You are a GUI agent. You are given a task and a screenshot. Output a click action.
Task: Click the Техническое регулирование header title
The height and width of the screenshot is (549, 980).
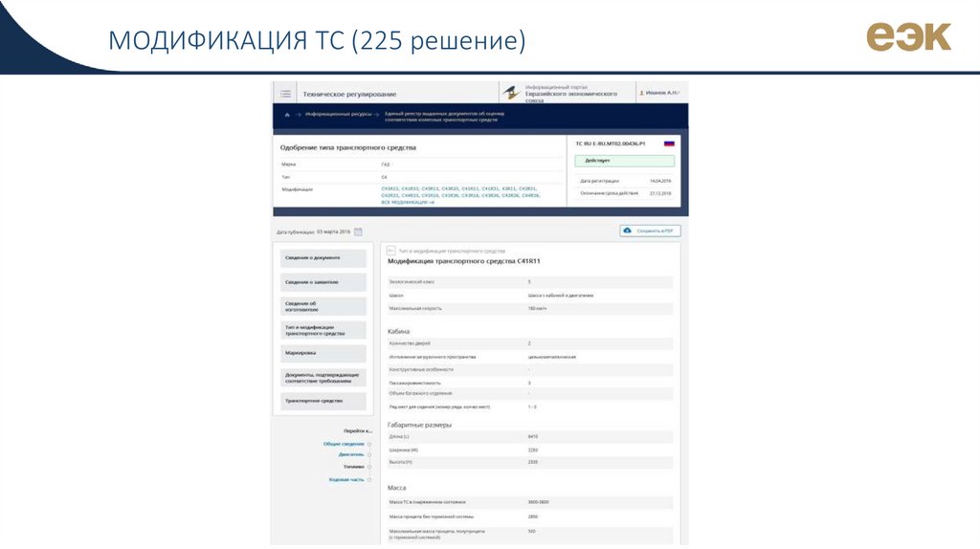349,94
